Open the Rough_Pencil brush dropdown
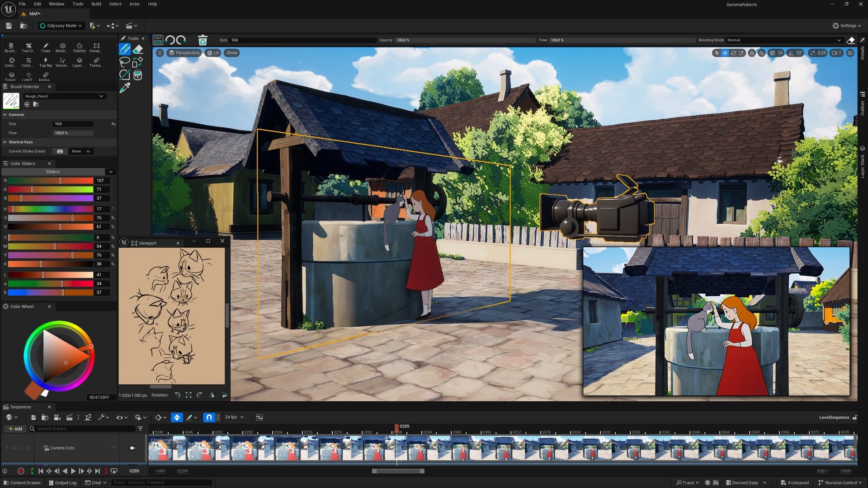 click(x=65, y=96)
